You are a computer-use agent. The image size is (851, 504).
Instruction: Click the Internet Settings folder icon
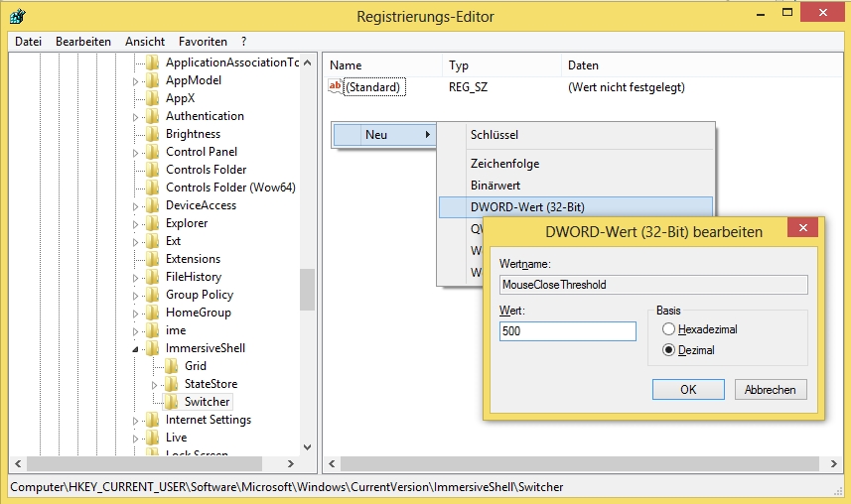point(153,420)
